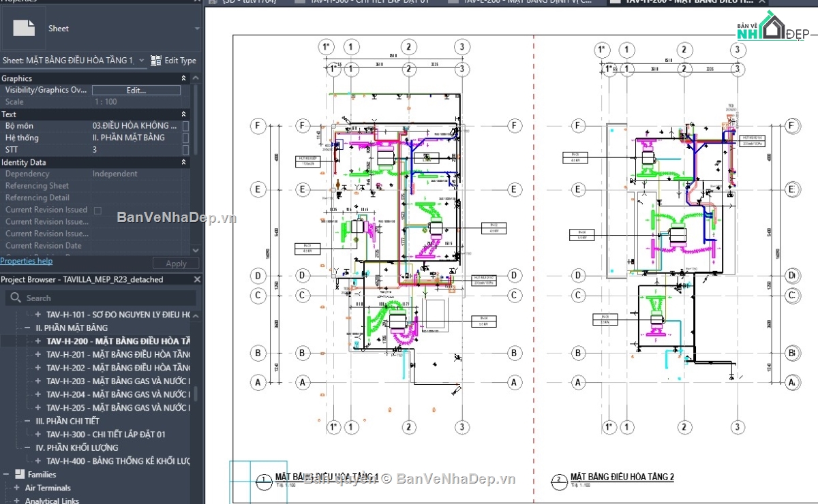Click the Bộ môn value field
The image size is (818, 504).
136,126
